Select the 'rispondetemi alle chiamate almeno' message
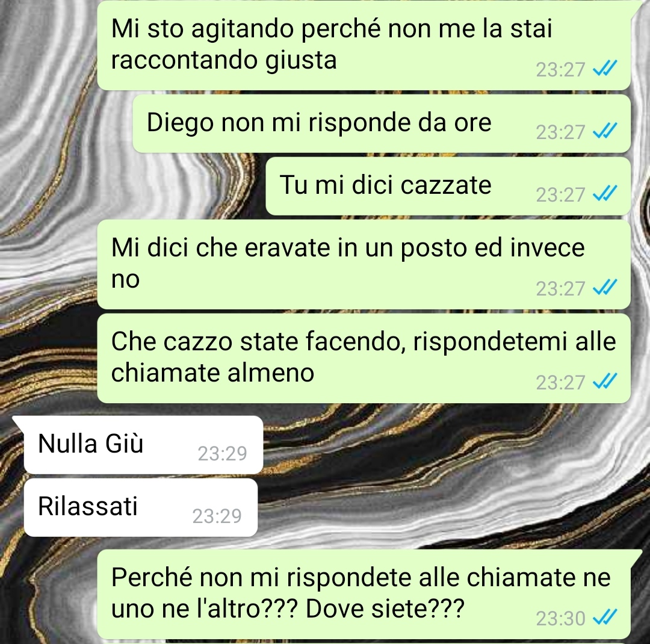 click(x=364, y=358)
